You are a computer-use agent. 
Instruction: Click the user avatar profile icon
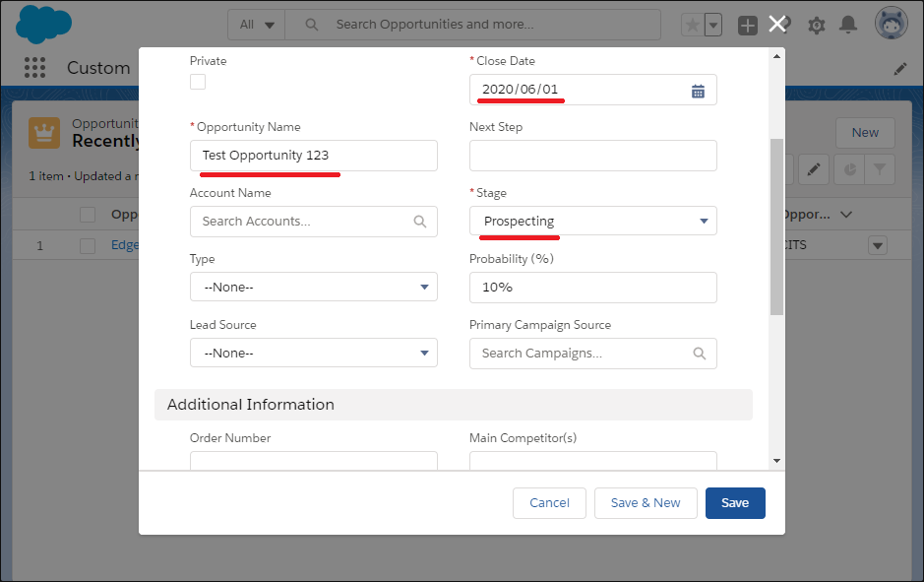[x=890, y=25]
